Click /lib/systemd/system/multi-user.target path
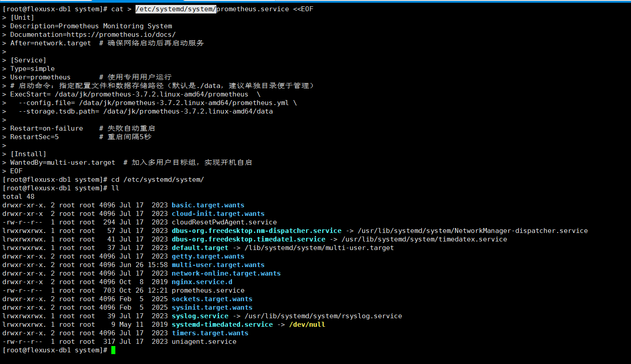Screen dimensions: 631x364 point(319,248)
